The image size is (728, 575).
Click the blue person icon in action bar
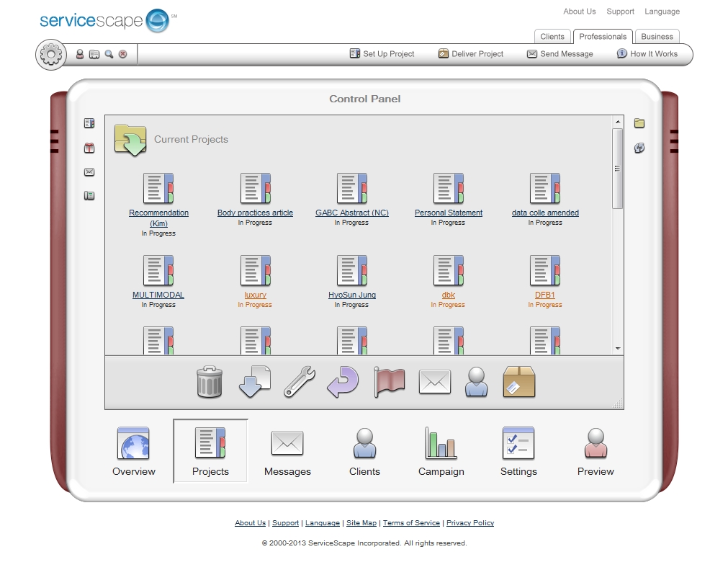coord(477,382)
